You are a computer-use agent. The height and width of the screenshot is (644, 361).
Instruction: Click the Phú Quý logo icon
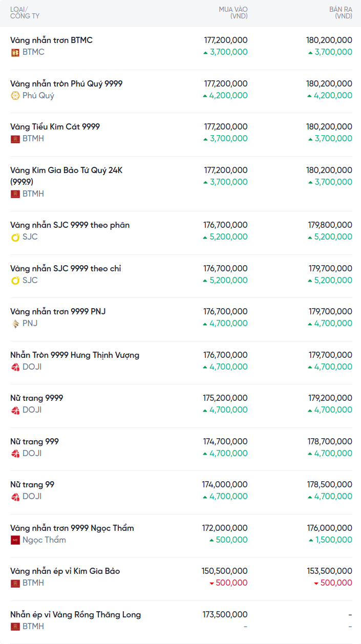tap(15, 96)
